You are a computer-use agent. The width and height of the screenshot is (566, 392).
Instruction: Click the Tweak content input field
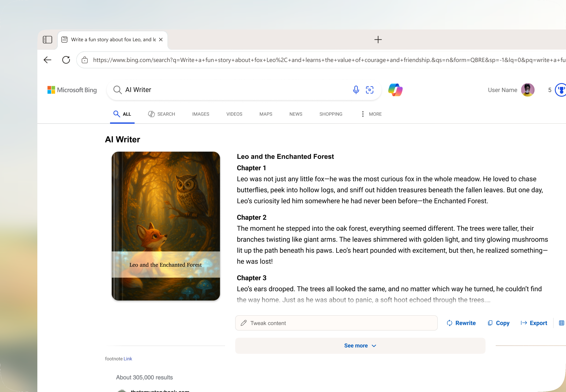point(336,323)
